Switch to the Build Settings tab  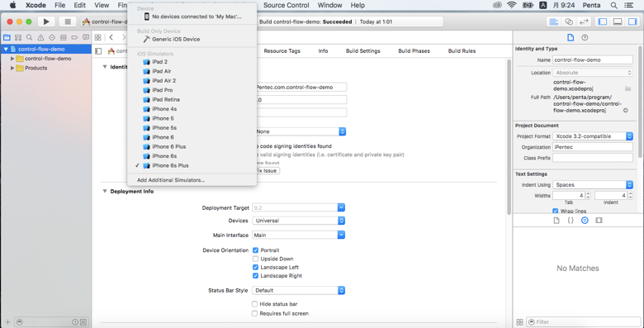[362, 51]
